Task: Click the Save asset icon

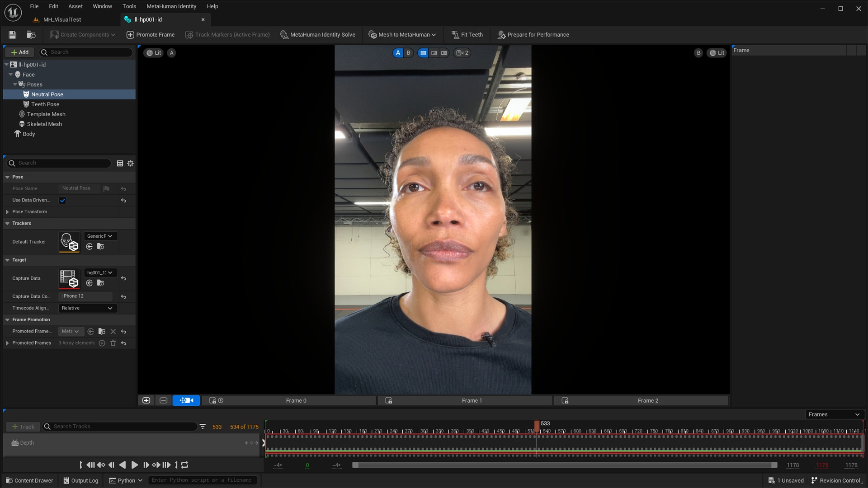Action: pos(12,35)
